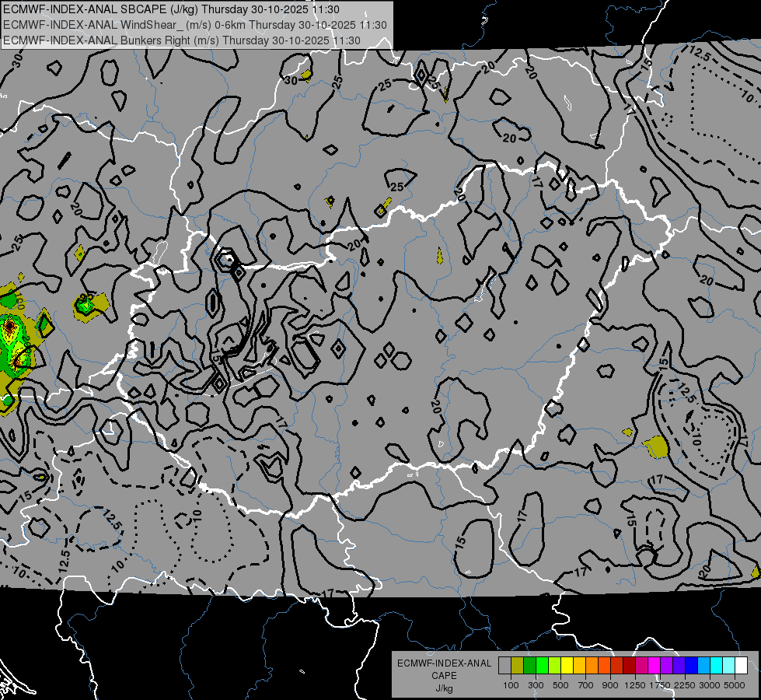Click the 5000 value on the legend scale
This screenshot has width=761, height=700.
(735, 685)
